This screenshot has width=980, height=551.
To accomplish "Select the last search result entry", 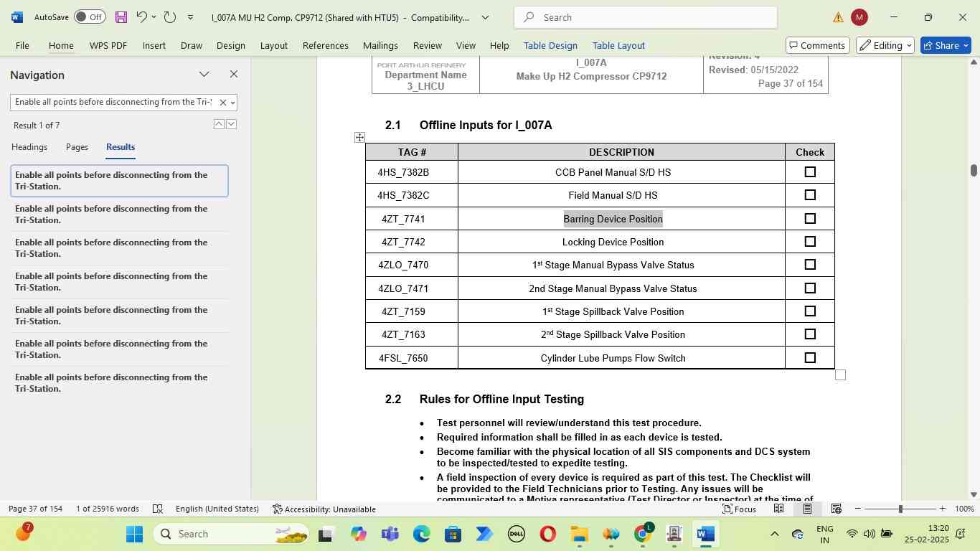I will tap(119, 383).
